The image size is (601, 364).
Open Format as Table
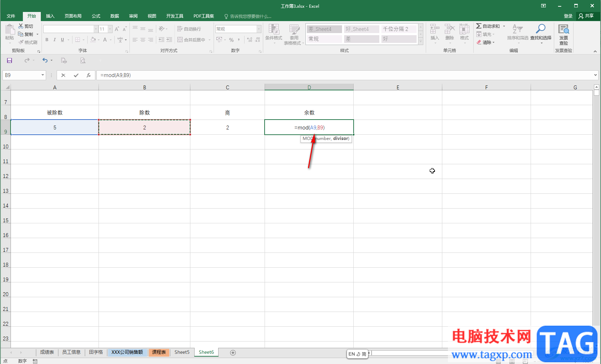[294, 34]
